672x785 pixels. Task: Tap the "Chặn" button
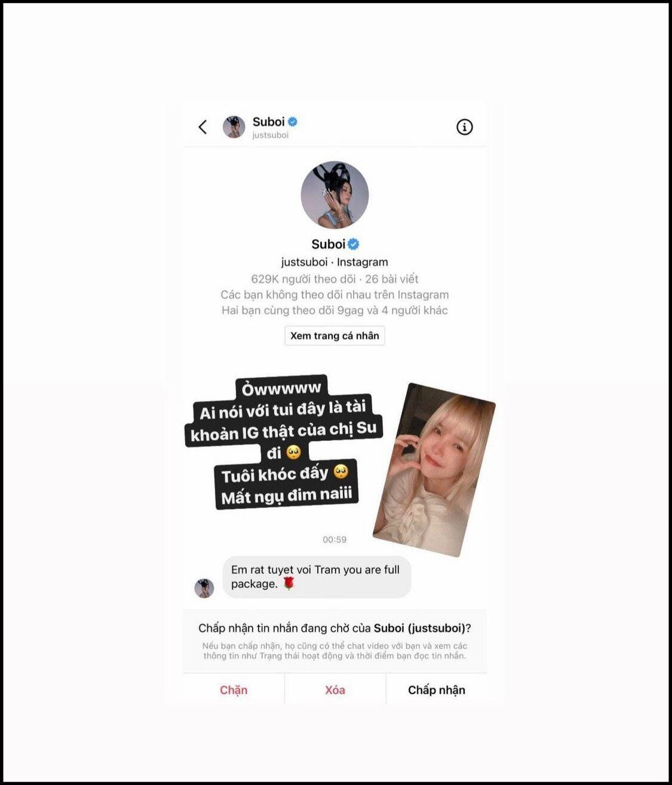pyautogui.click(x=234, y=689)
